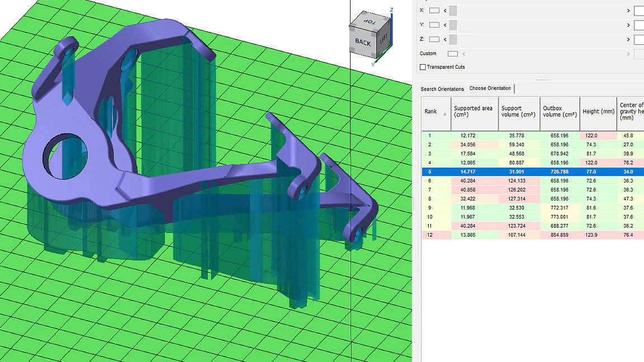Click the X cut slider handle
644x362 pixels.
click(x=453, y=11)
